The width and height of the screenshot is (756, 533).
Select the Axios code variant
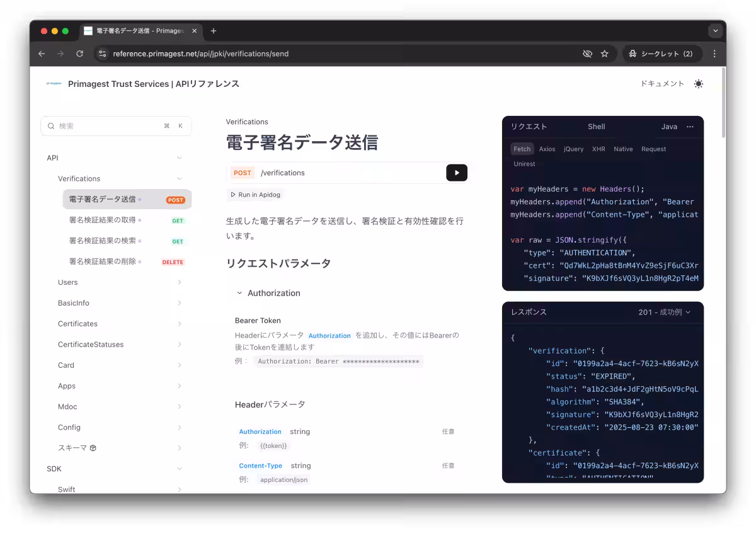click(x=547, y=149)
